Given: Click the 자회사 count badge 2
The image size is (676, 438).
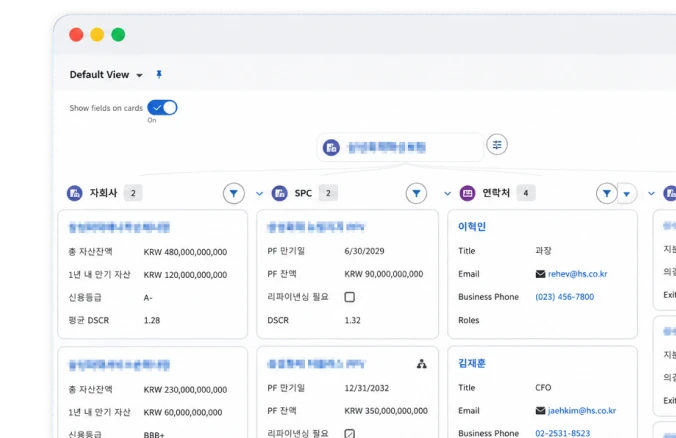Looking at the screenshot, I should (x=133, y=193).
